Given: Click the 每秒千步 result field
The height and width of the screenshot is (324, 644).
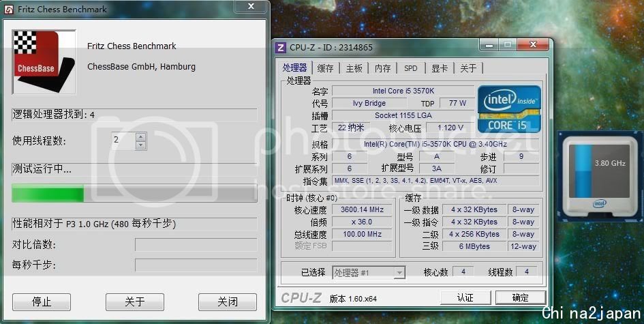Looking at the screenshot, I should coord(196,265).
